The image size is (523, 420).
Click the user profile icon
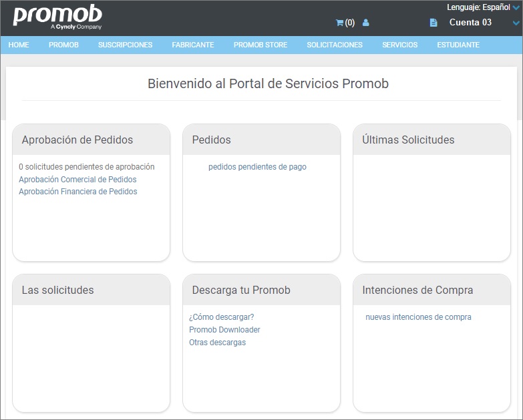[x=366, y=23]
